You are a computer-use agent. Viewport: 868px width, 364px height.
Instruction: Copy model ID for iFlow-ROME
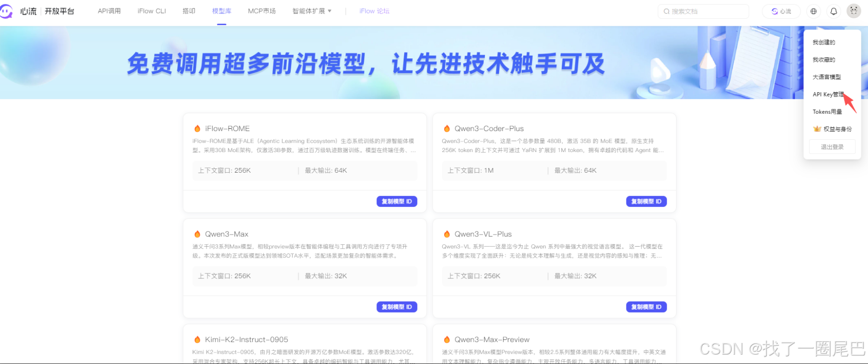pos(397,201)
